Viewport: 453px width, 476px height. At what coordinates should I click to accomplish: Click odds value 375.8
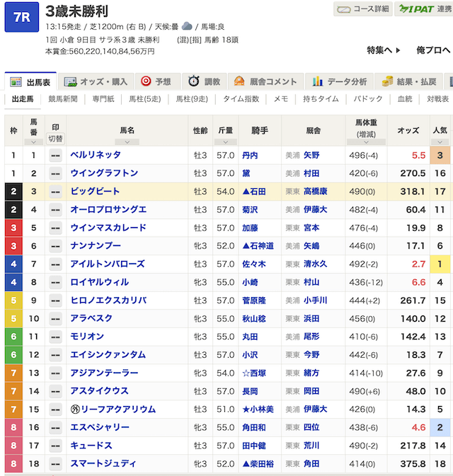pos(413,464)
